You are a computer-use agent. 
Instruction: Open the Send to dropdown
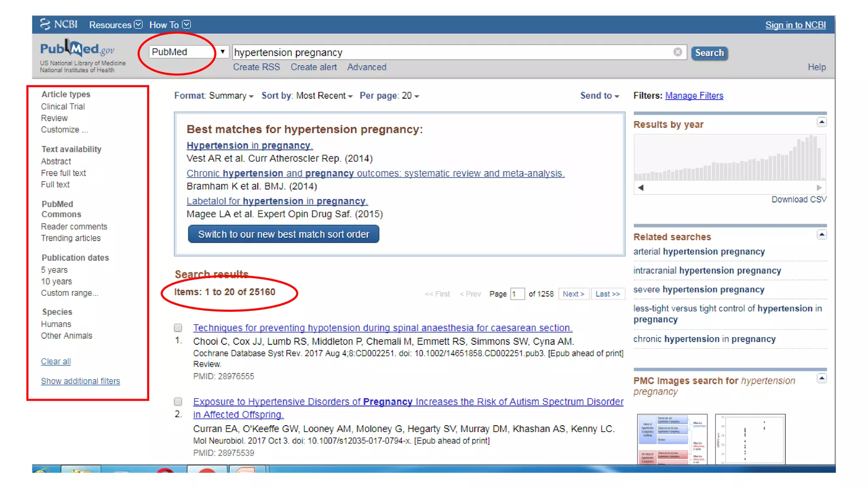[x=599, y=96]
